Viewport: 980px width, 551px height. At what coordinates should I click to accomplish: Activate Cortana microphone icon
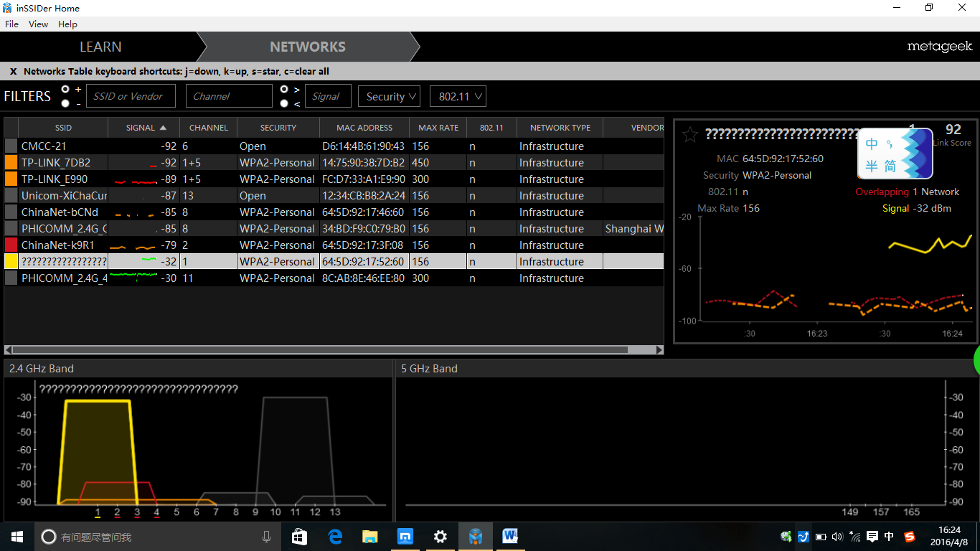[266, 537]
